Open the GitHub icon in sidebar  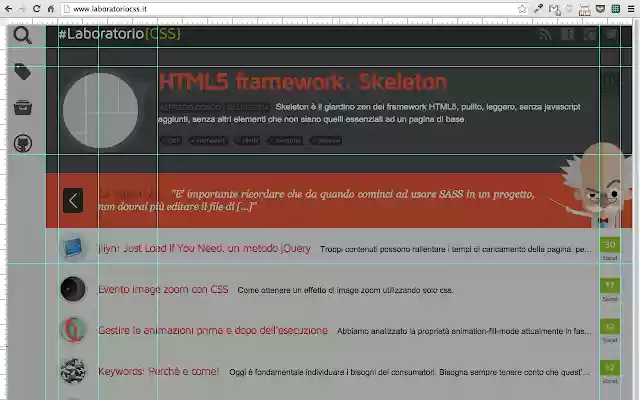coord(23,143)
